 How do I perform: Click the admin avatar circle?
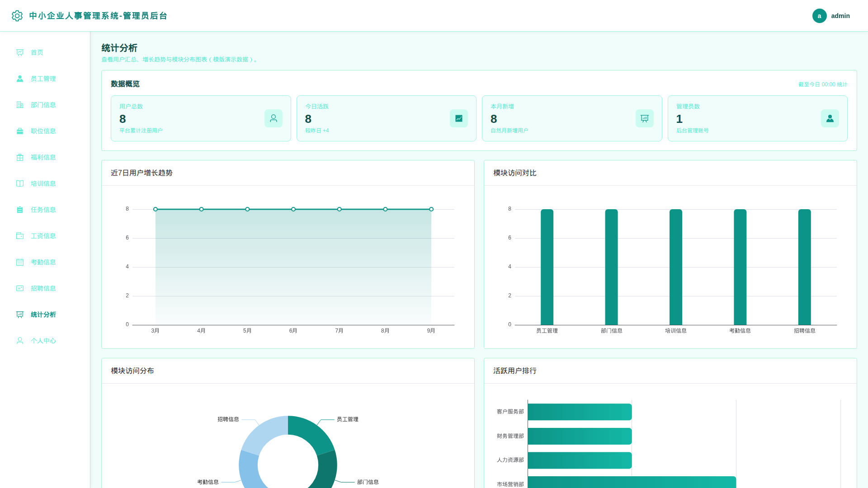point(819,16)
